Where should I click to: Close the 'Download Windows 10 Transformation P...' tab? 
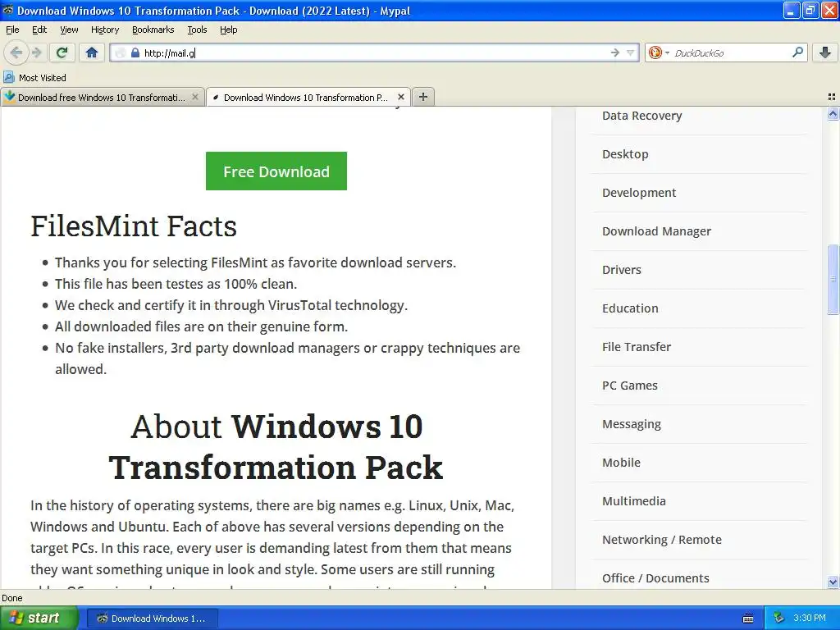(x=400, y=97)
